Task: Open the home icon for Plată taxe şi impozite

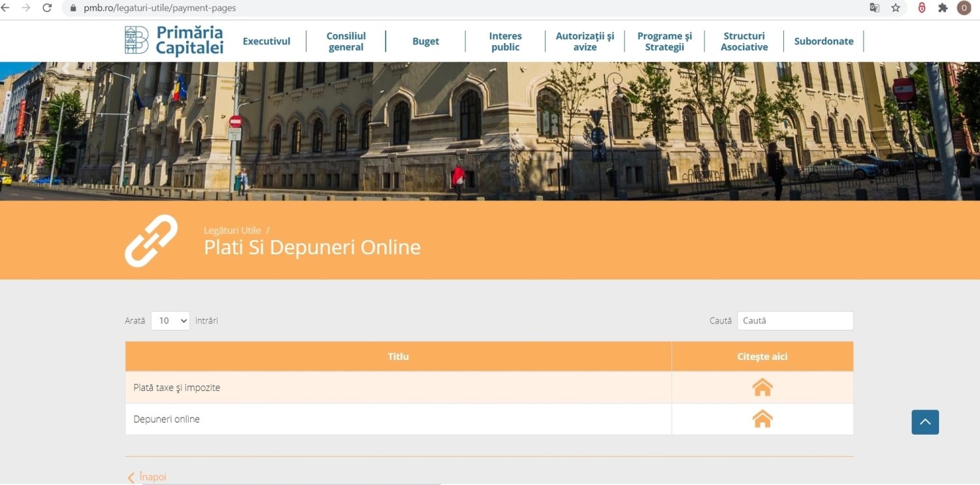Action: click(762, 387)
